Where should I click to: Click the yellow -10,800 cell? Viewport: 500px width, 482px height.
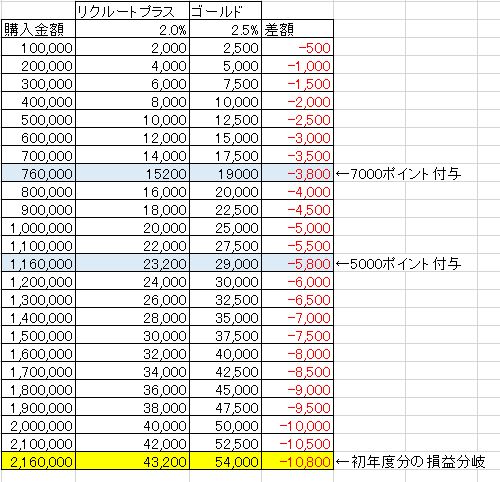tap(297, 461)
